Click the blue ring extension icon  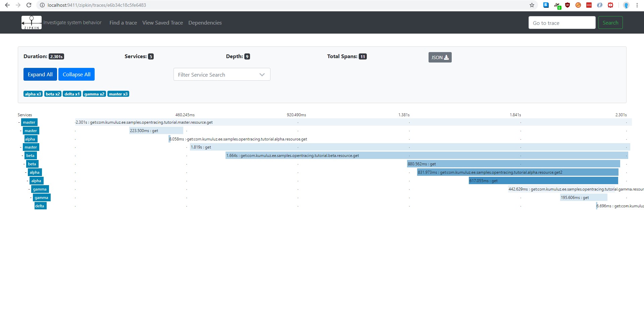[600, 5]
